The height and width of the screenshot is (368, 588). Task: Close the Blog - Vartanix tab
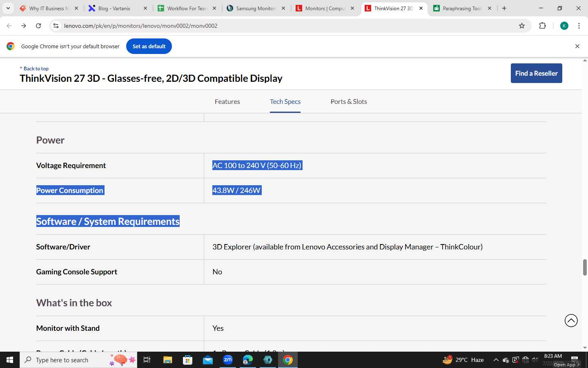pyautogui.click(x=145, y=8)
